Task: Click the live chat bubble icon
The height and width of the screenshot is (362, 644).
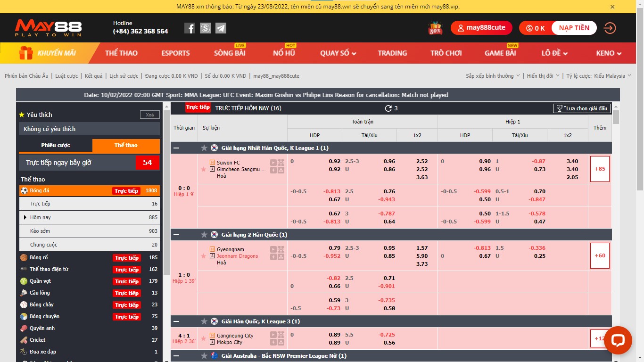Action: 618,340
